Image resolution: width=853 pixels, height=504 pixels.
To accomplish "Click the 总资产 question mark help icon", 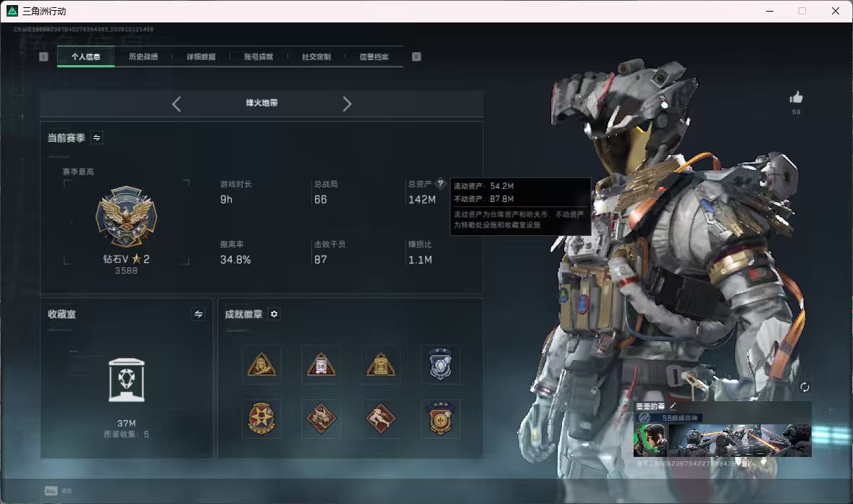I will (x=441, y=184).
